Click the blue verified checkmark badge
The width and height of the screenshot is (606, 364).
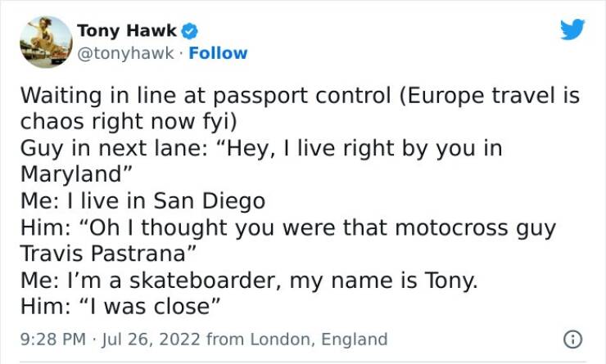189,31
